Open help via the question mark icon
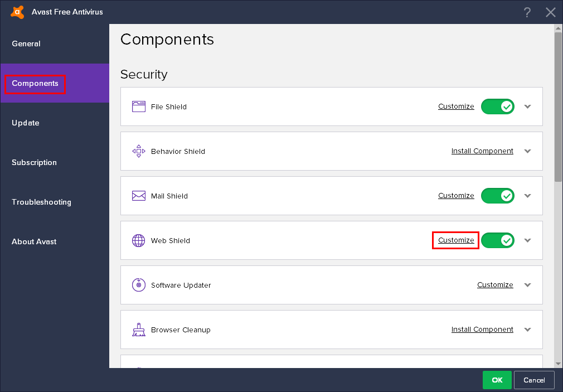The image size is (563, 392). click(x=527, y=13)
